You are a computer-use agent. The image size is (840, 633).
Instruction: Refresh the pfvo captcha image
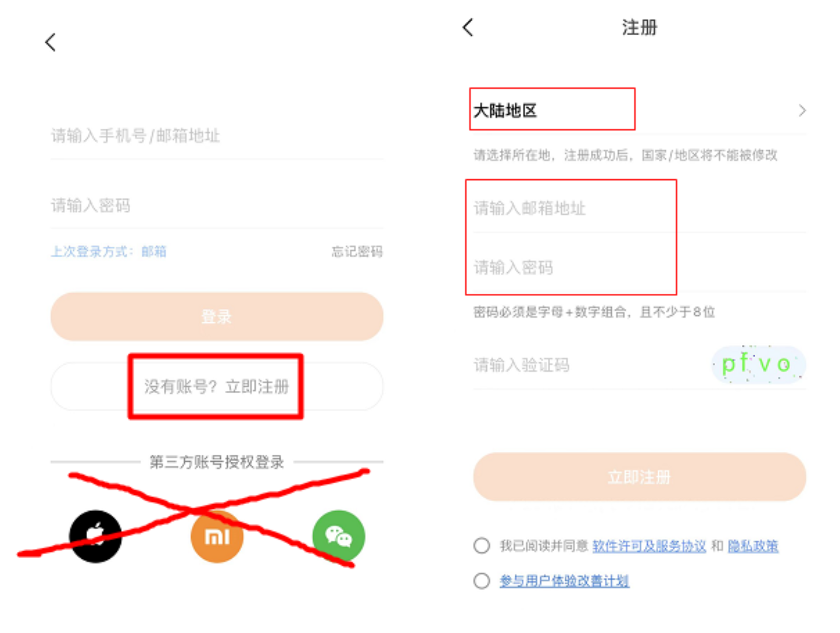click(x=758, y=365)
